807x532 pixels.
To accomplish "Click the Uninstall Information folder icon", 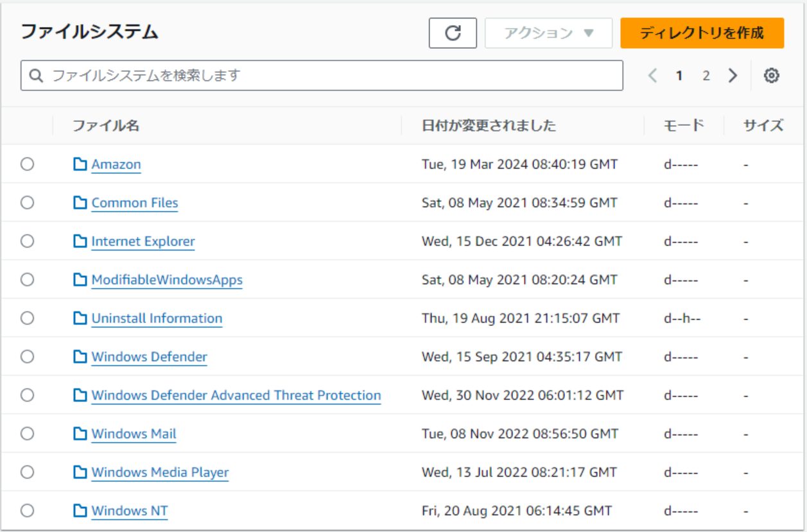I will point(80,318).
